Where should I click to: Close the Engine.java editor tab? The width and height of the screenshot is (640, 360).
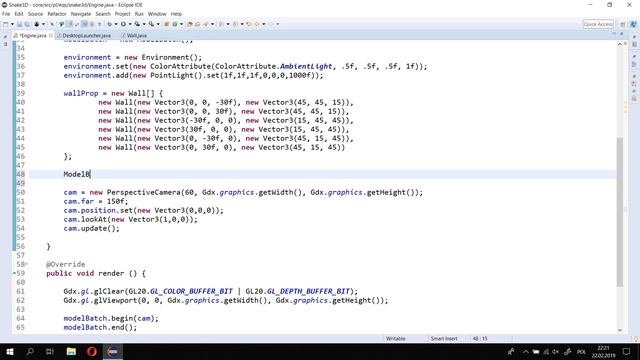[x=51, y=36]
